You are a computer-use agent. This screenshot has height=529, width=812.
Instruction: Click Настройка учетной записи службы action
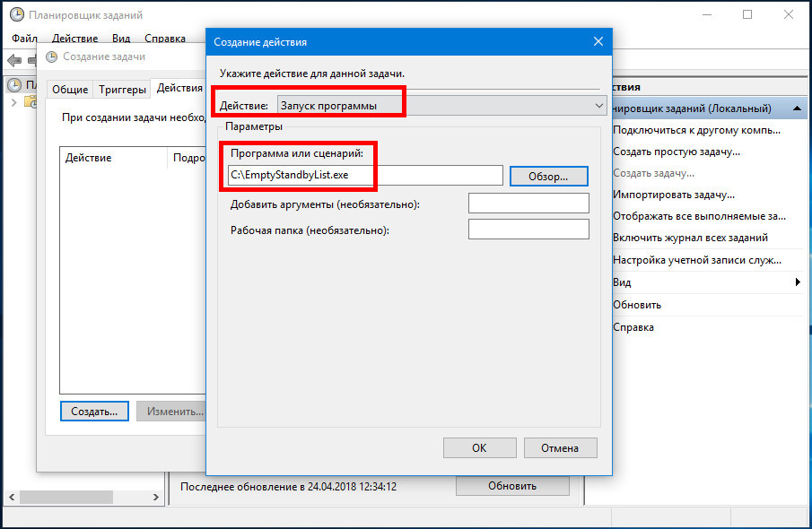(697, 260)
